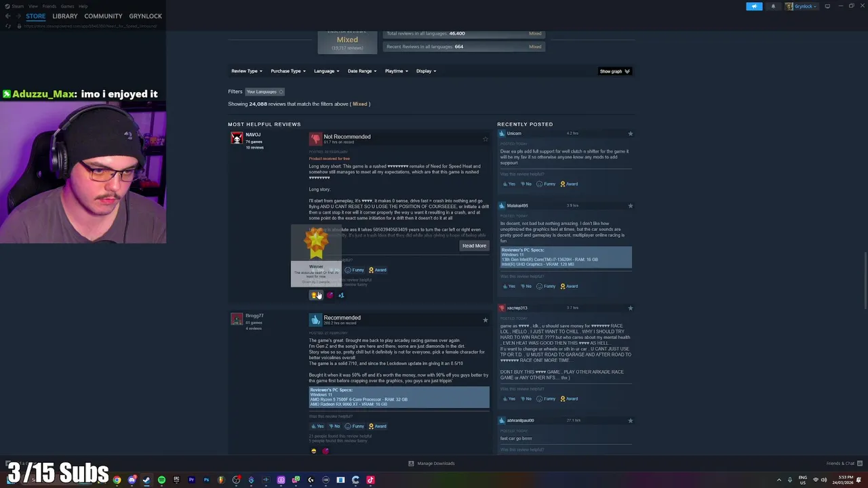The width and height of the screenshot is (868, 488).
Task: Go to the STORE tab
Action: point(36,16)
